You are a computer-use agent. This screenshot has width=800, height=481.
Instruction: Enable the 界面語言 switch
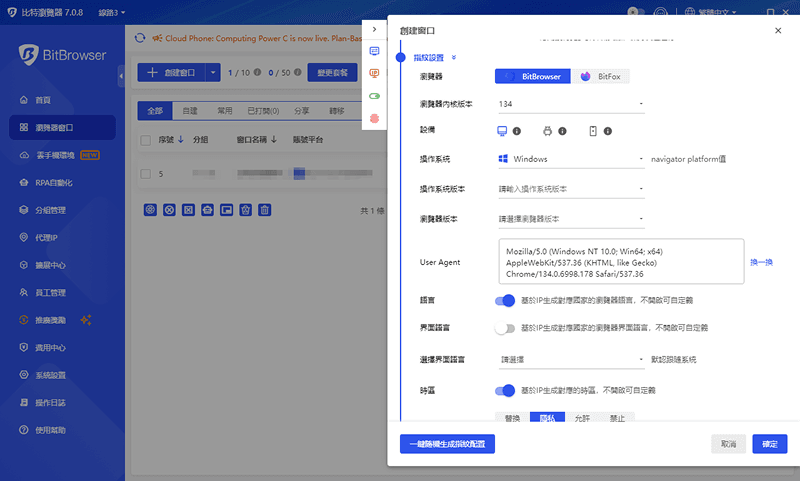(x=505, y=327)
